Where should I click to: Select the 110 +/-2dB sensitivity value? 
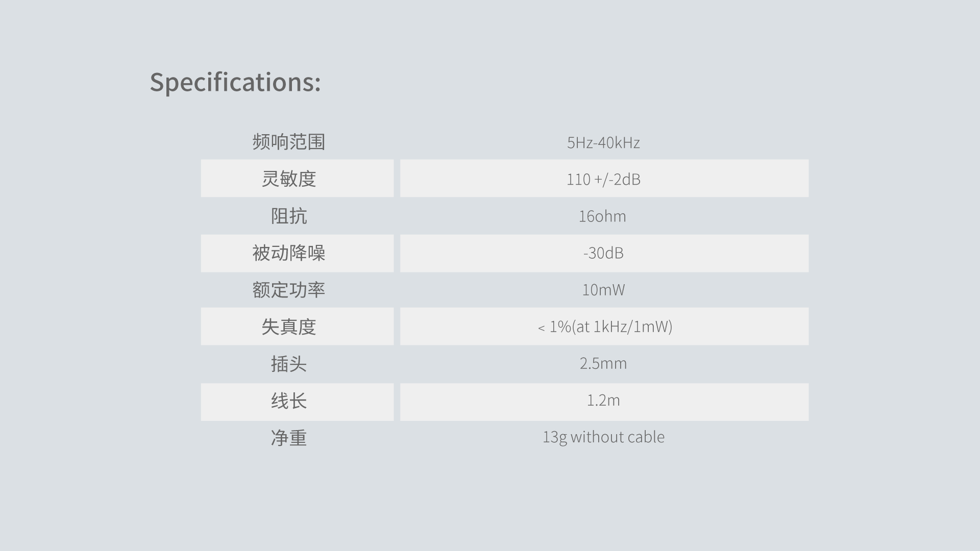pyautogui.click(x=603, y=179)
